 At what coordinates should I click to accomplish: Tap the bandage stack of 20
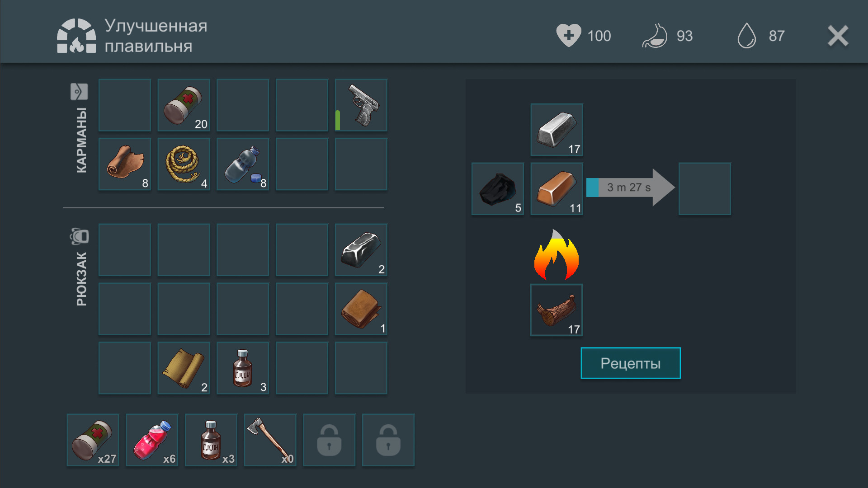(x=184, y=105)
